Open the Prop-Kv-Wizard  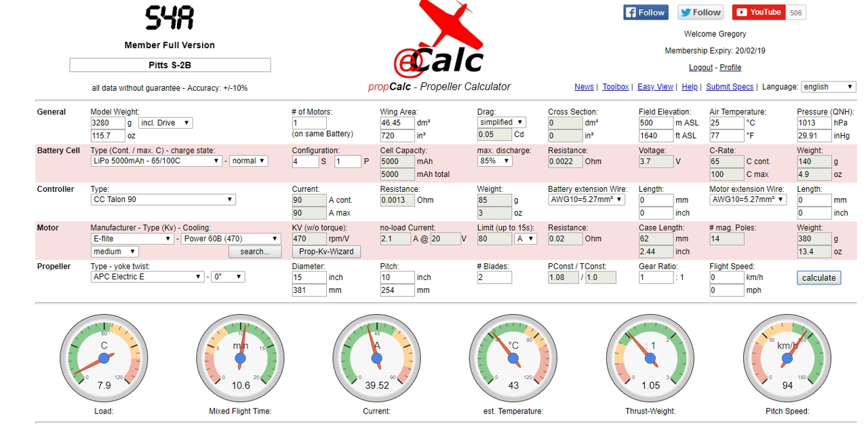click(326, 252)
